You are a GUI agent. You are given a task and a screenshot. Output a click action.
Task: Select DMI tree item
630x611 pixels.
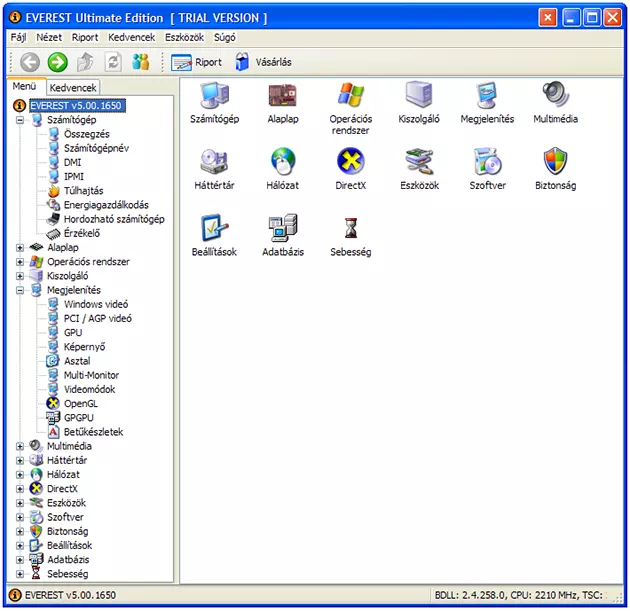[72, 162]
